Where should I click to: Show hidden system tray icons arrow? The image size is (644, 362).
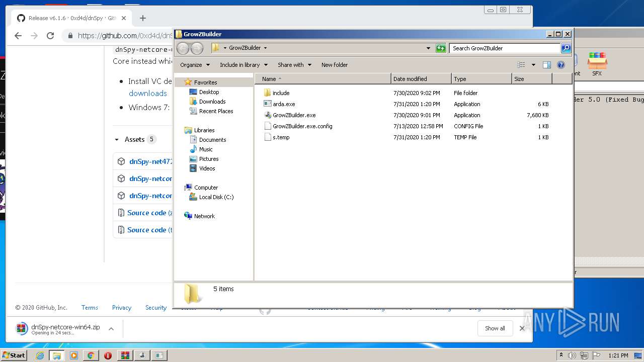pyautogui.click(x=561, y=355)
